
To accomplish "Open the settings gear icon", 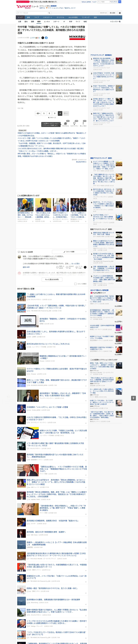I will [x=120, y=13].
